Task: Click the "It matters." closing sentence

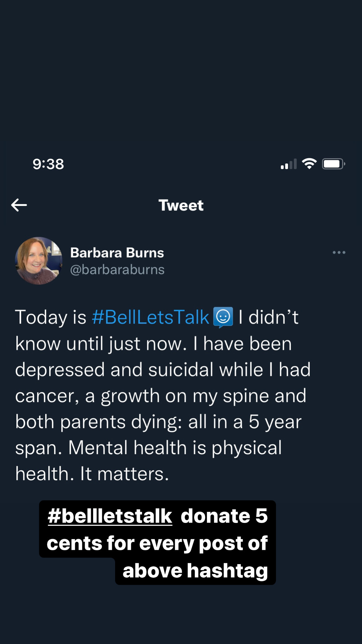Action: (124, 474)
